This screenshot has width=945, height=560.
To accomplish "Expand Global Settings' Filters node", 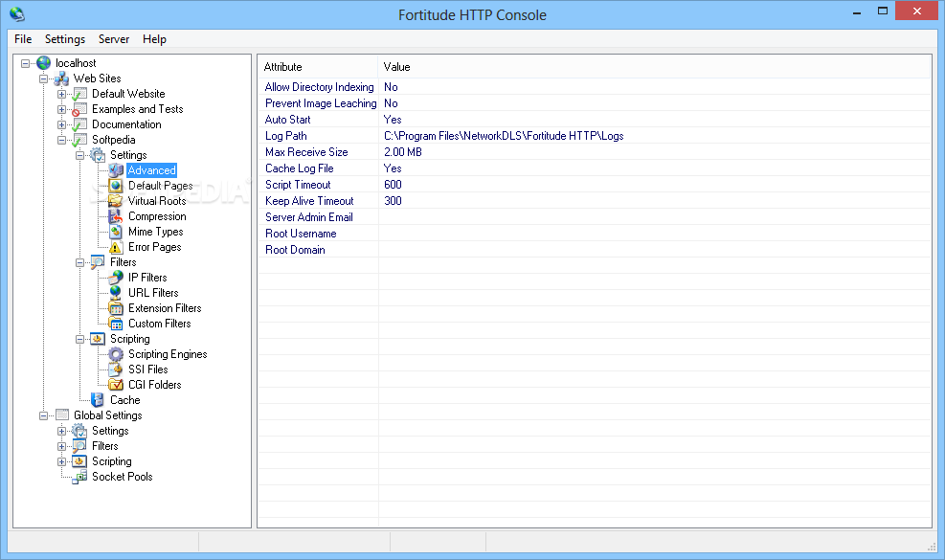I will pos(61,447).
